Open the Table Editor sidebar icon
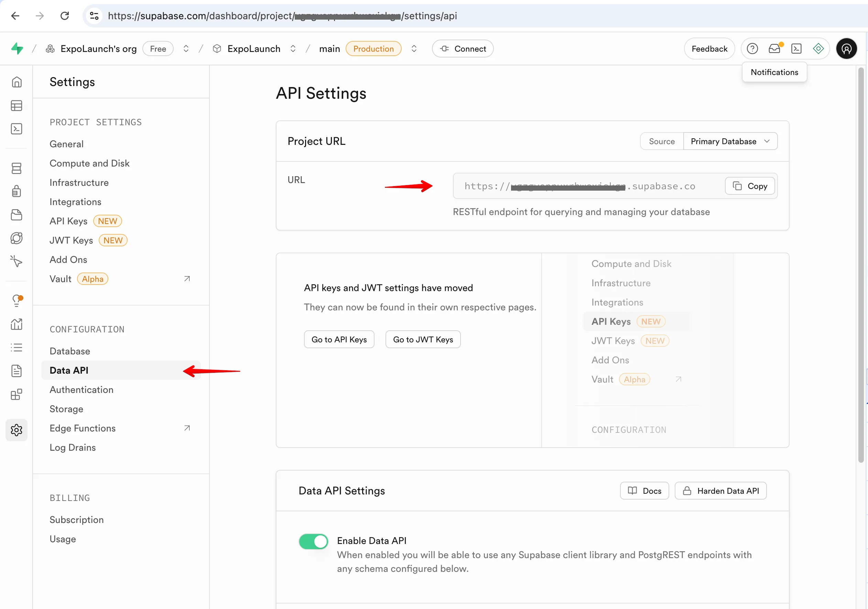Image resolution: width=868 pixels, height=609 pixels. pyautogui.click(x=17, y=106)
